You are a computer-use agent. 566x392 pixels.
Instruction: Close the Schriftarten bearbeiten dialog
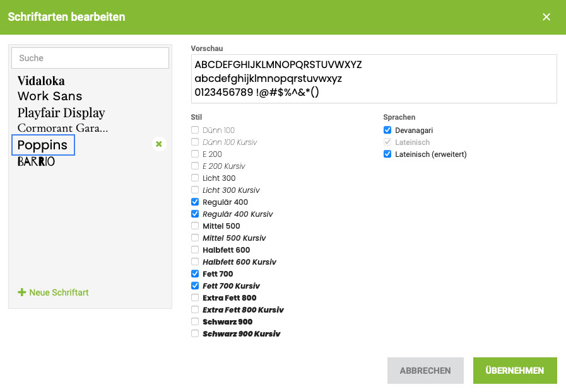coord(546,17)
